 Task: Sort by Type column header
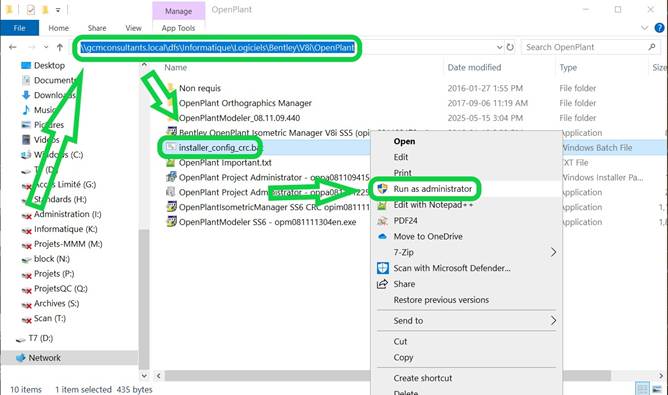tap(568, 67)
